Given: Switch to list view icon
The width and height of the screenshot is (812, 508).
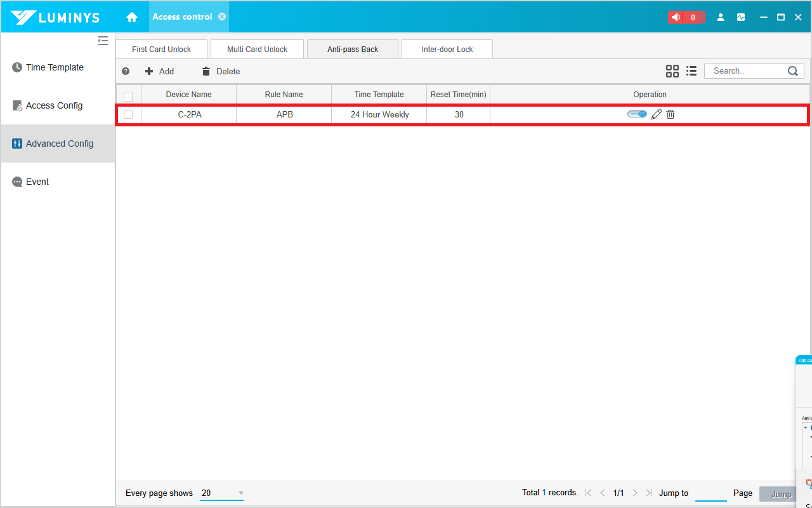Looking at the screenshot, I should 691,71.
